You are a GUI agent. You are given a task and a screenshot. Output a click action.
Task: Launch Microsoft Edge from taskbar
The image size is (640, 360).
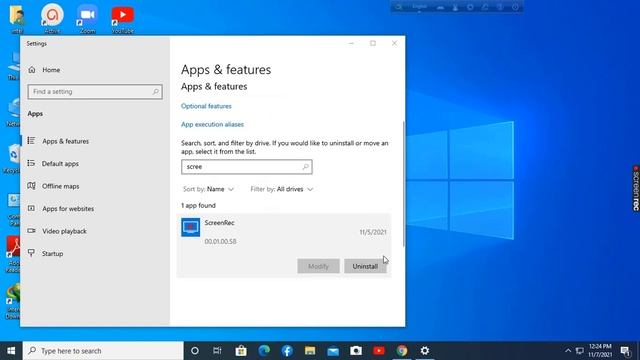coord(264,351)
